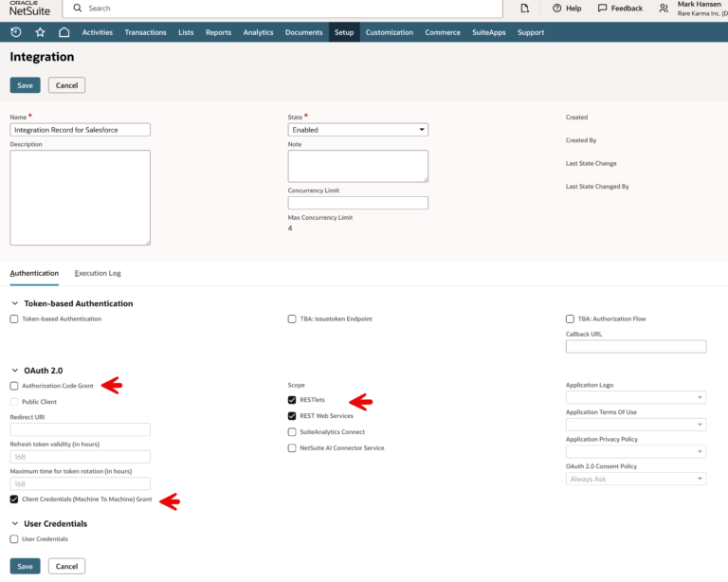Click the bottom Cancel button
This screenshot has width=728, height=582.
coord(66,566)
